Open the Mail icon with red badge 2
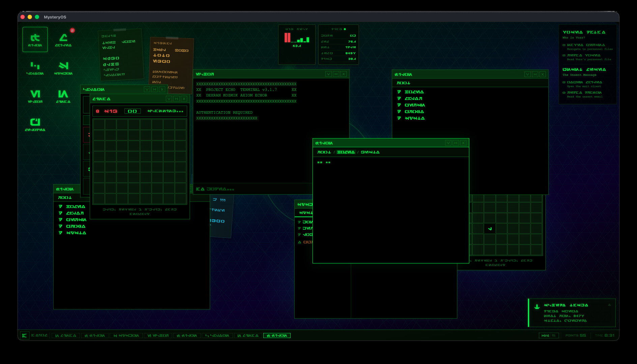The width and height of the screenshot is (637, 364). point(64,39)
